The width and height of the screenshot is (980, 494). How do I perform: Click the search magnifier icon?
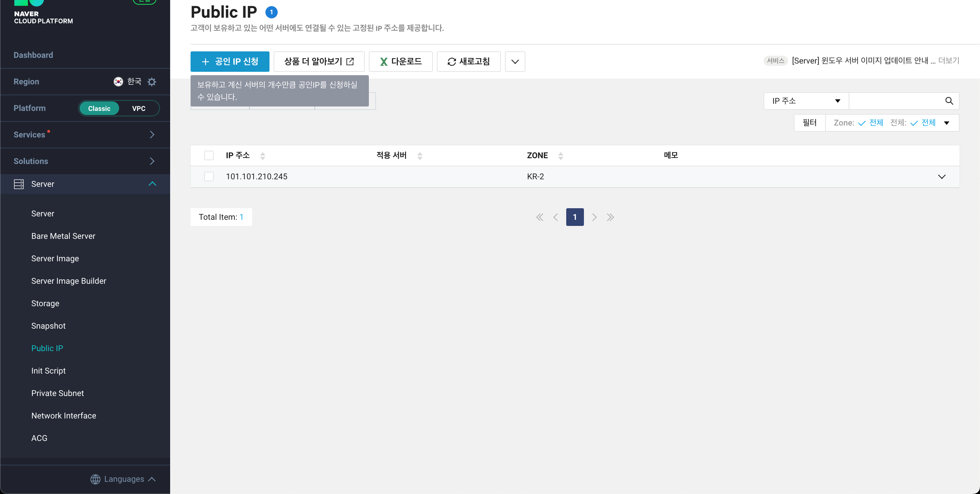click(x=949, y=101)
